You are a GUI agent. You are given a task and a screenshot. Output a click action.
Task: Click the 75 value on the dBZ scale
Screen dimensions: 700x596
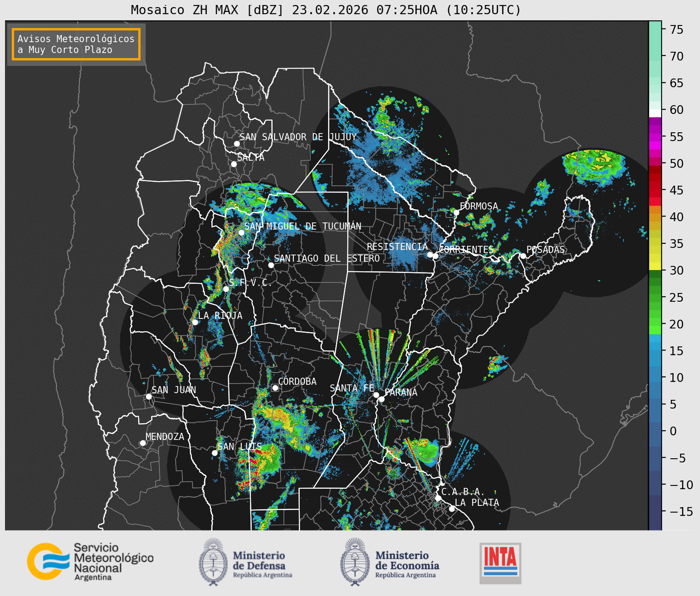(677, 30)
